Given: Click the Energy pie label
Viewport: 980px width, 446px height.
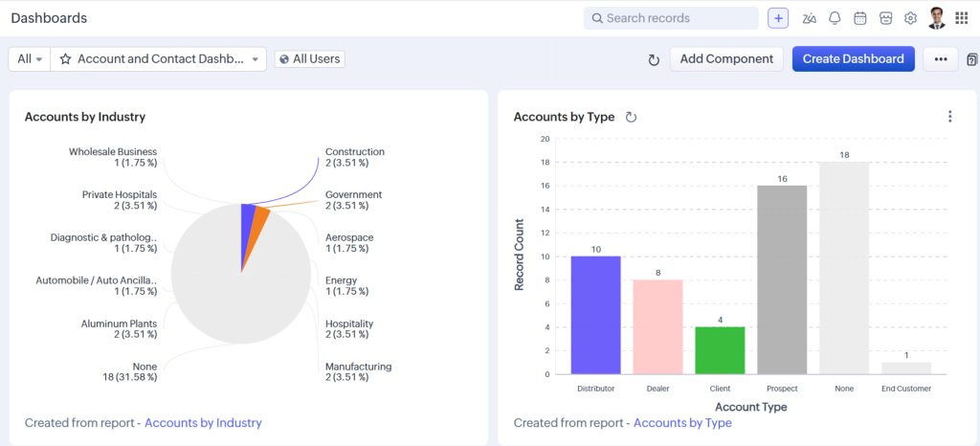Looking at the screenshot, I should tap(346, 286).
